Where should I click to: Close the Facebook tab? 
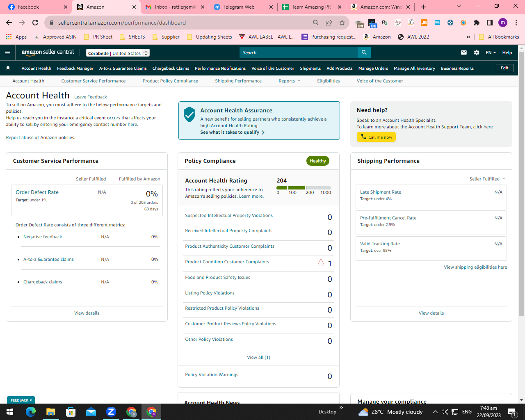pyautogui.click(x=66, y=7)
